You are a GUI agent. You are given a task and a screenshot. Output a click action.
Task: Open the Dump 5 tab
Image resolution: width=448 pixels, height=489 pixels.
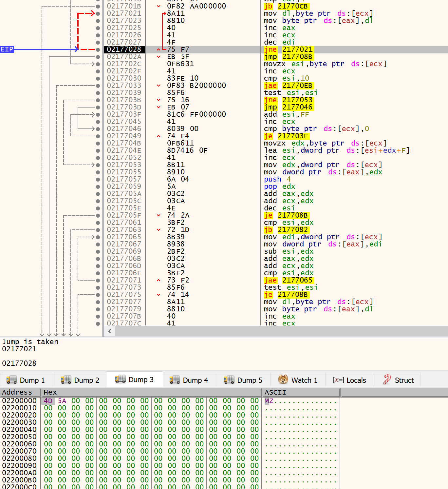243,380
